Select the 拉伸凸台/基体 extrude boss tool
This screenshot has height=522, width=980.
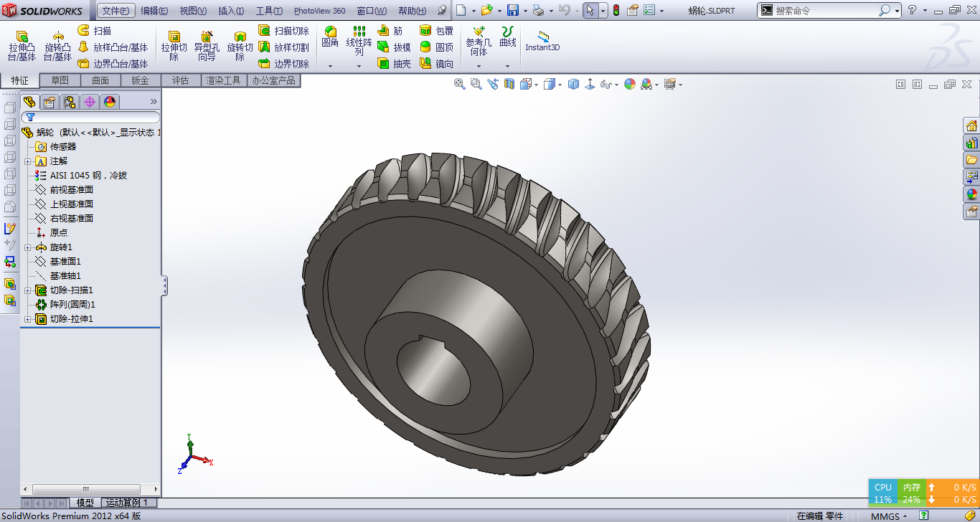(x=22, y=46)
